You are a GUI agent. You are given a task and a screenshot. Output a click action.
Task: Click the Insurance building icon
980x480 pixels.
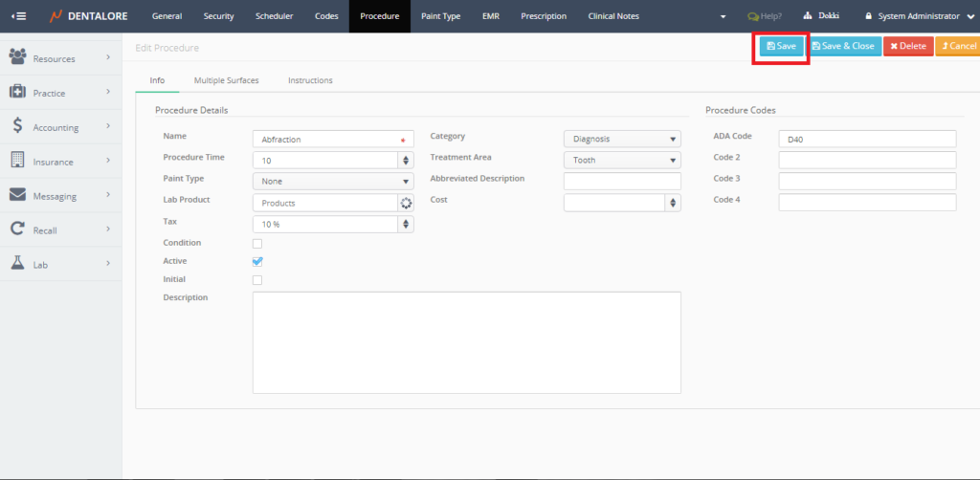pos(17,161)
